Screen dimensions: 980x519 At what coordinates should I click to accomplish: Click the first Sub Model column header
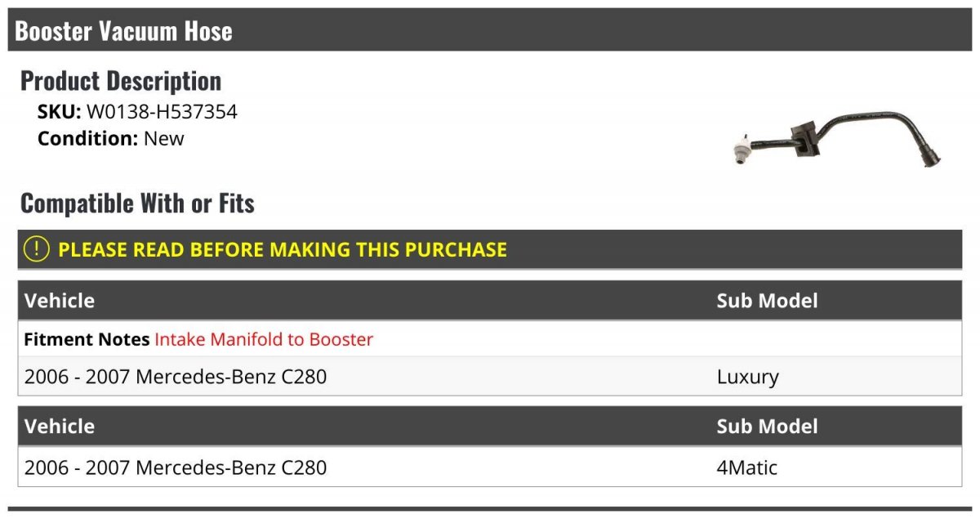767,301
